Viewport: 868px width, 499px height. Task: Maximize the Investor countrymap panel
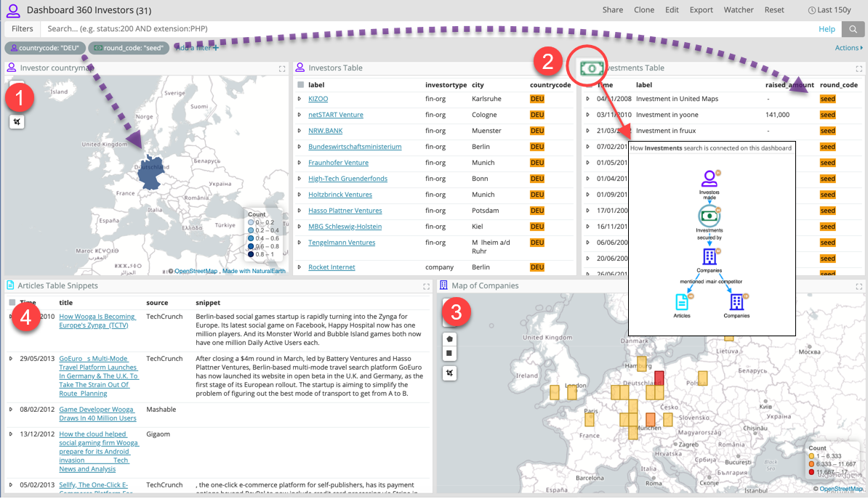tap(282, 68)
